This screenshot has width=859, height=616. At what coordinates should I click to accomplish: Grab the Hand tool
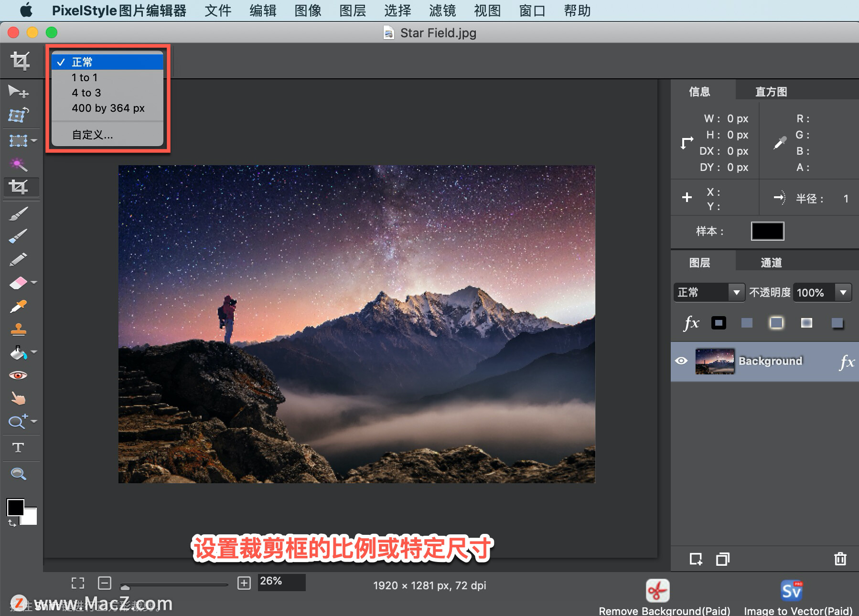click(x=18, y=398)
